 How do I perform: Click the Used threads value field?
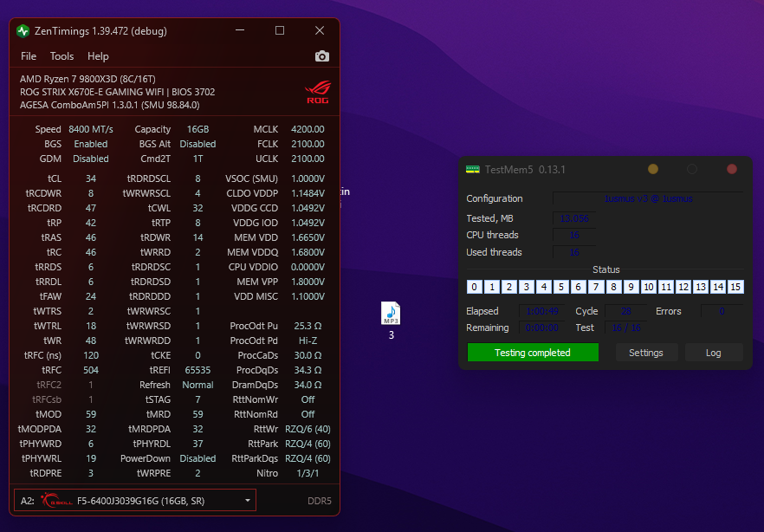pos(574,252)
